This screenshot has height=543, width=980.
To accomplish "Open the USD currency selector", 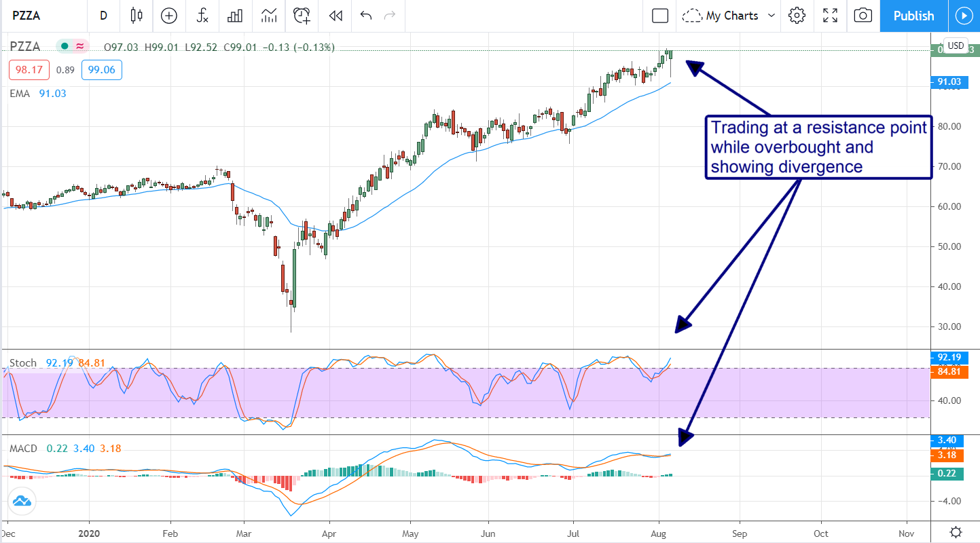I will coord(956,45).
